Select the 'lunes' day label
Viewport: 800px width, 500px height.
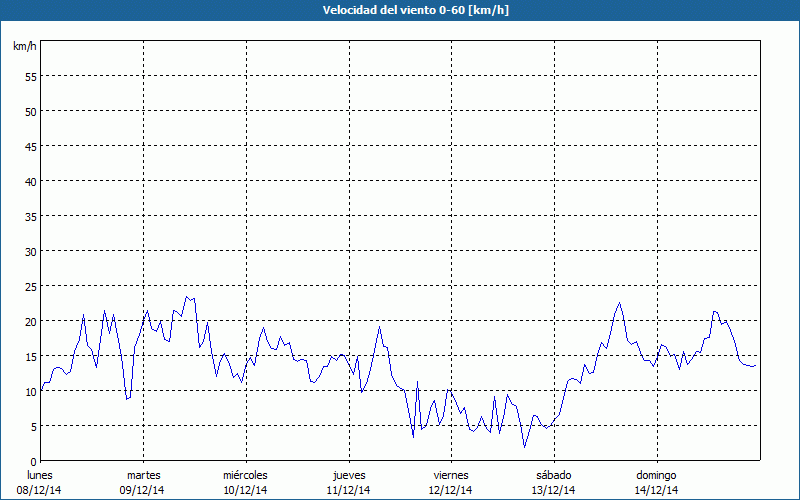pyautogui.click(x=40, y=475)
